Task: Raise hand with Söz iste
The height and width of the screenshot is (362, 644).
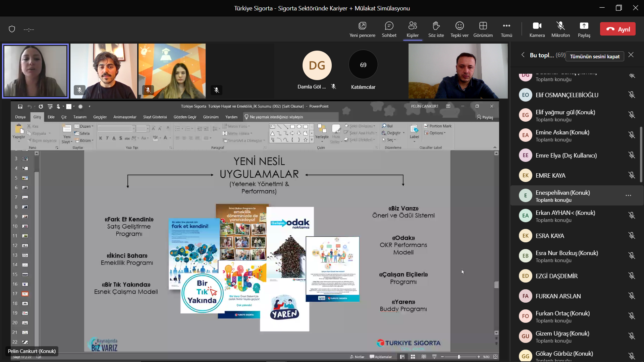Action: (436, 29)
